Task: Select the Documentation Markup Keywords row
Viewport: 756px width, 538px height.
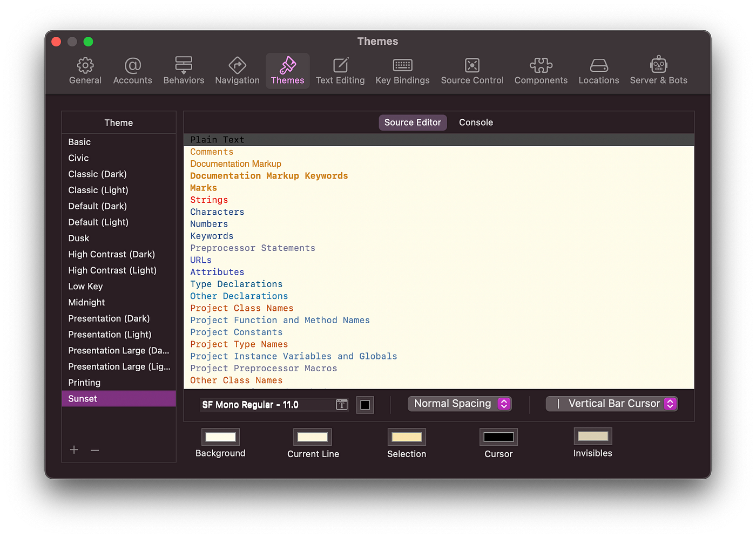Action: [x=438, y=176]
